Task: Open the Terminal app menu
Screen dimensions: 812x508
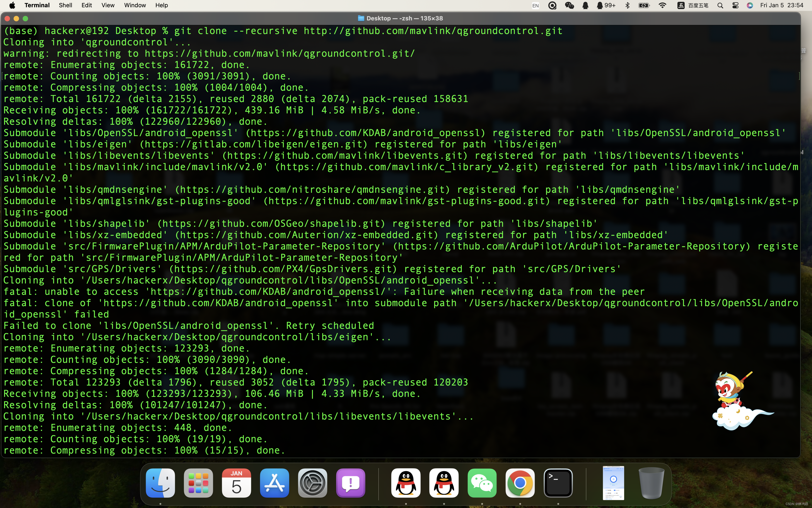Action: (x=37, y=5)
